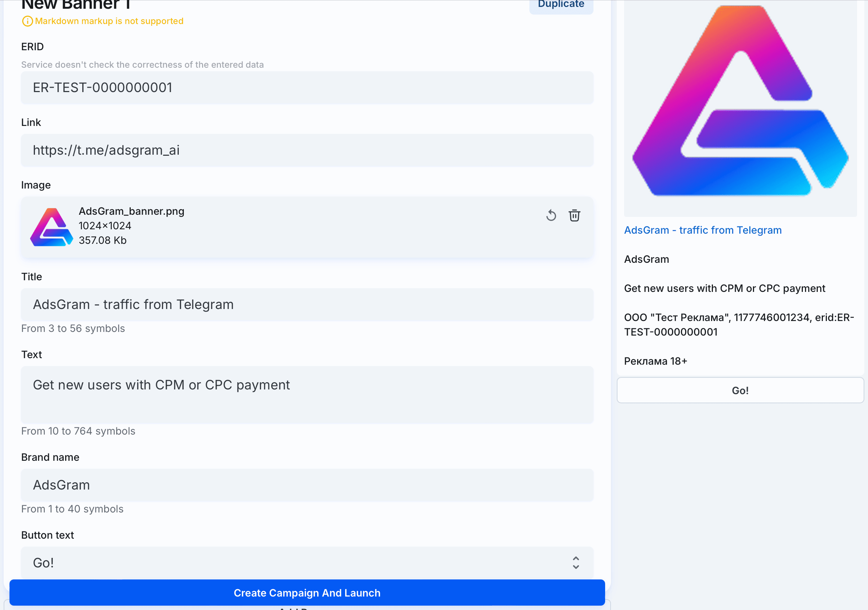Focus the ERID input field

click(307, 88)
